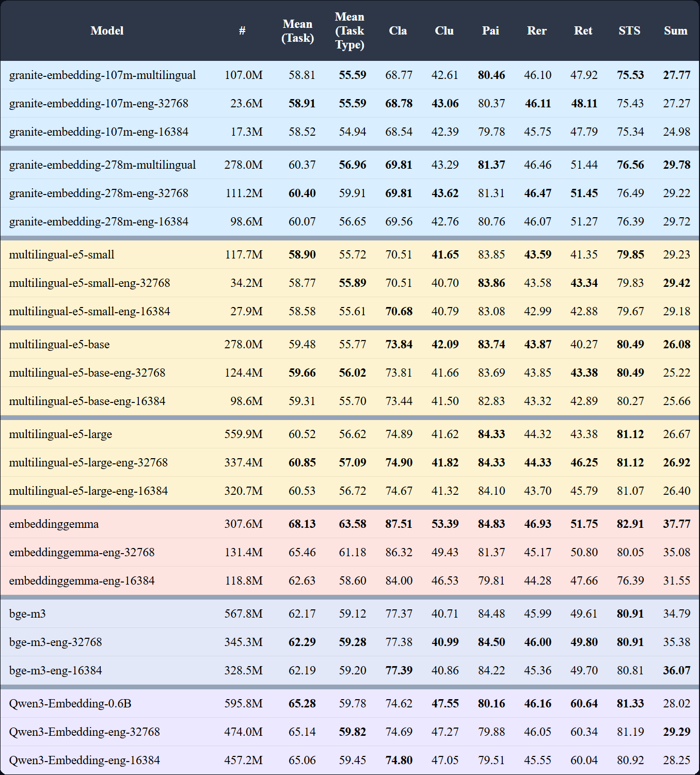Select granite-embedding-107m-eng-32768 model name
The image size is (700, 775).
(99, 104)
